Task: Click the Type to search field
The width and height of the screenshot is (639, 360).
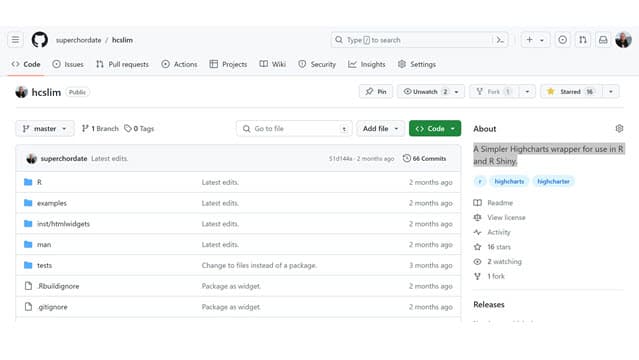Action: coord(420,40)
